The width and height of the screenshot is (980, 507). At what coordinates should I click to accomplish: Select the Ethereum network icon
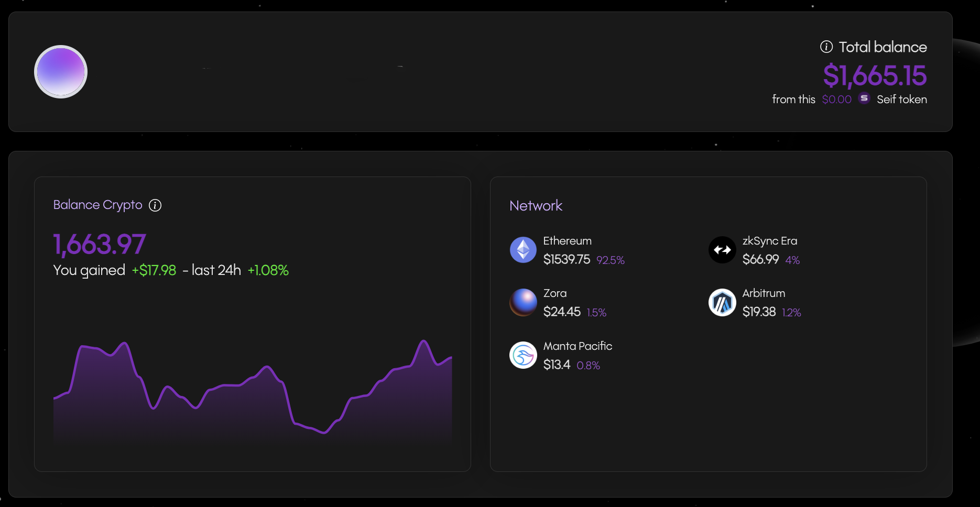coord(523,250)
